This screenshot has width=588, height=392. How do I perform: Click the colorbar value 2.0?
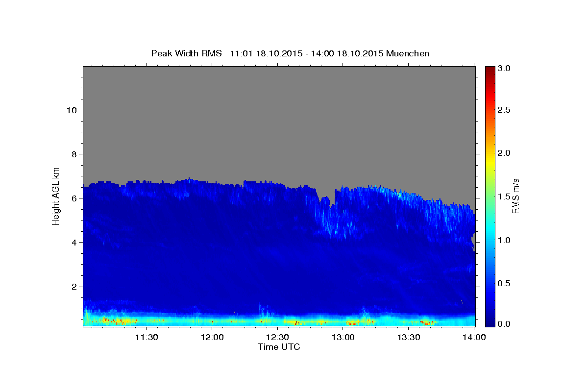[x=504, y=153]
